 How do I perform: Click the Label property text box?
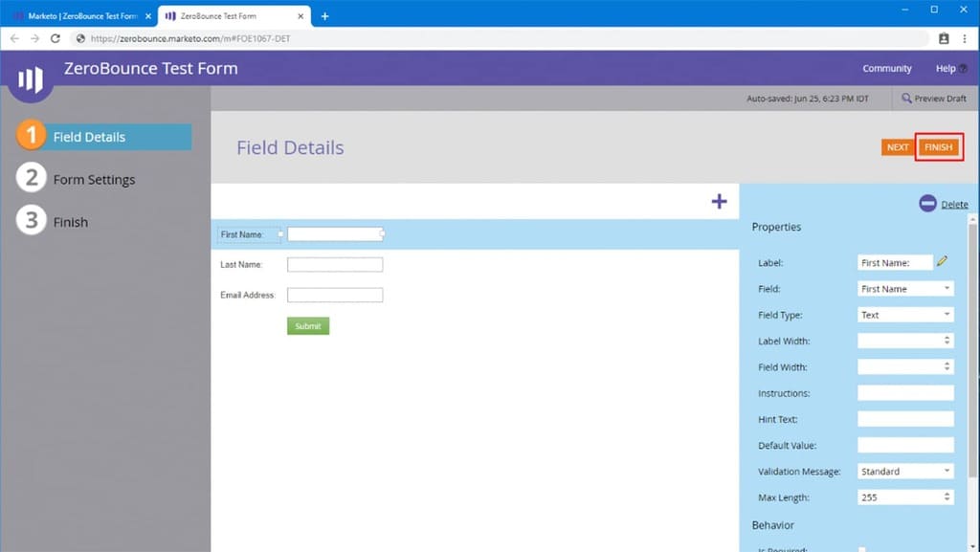click(x=895, y=263)
